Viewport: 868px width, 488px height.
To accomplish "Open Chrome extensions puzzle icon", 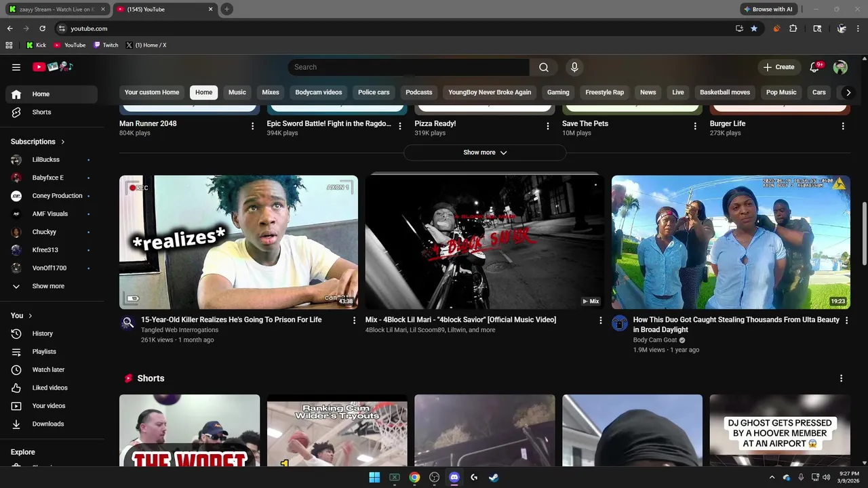I will (x=793, y=28).
